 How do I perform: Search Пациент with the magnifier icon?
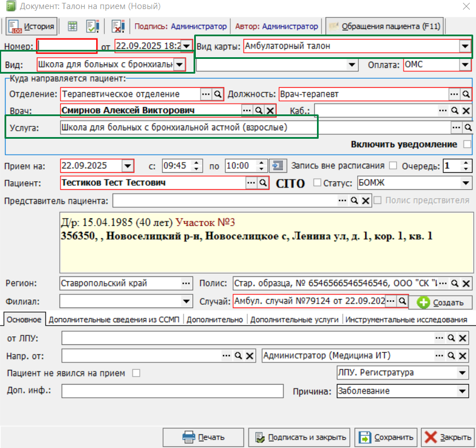(x=263, y=183)
